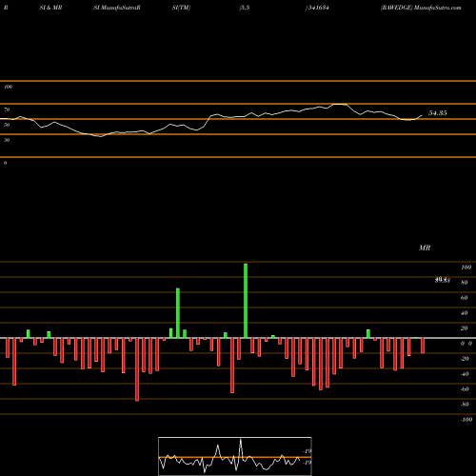Click the green MR bar peaking near 65
The height and width of the screenshot is (476, 476).
pos(178,313)
